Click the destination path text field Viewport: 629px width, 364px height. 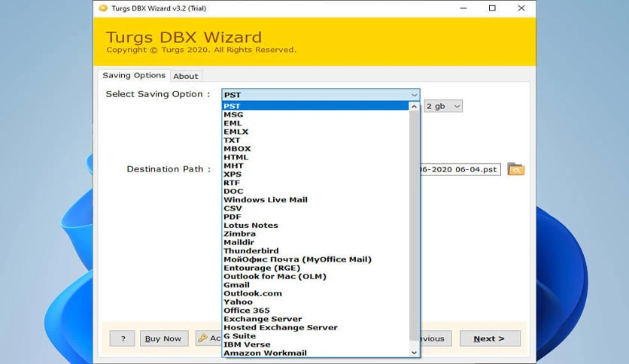pos(460,169)
